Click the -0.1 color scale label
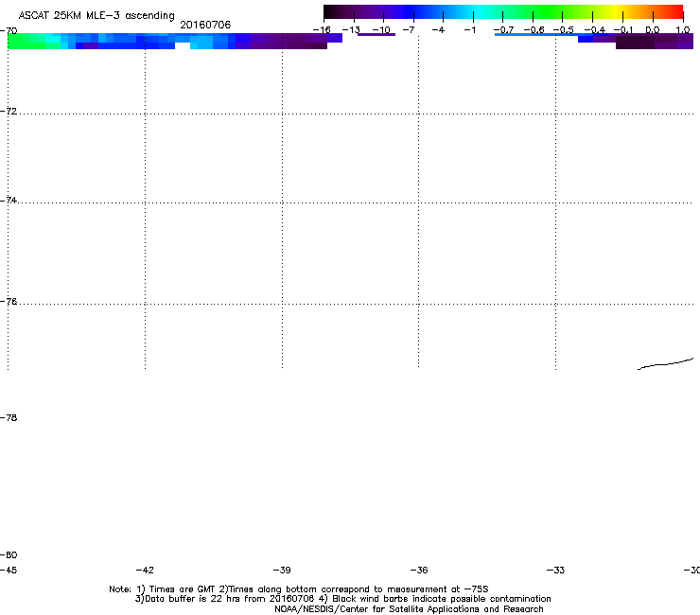 point(623,29)
